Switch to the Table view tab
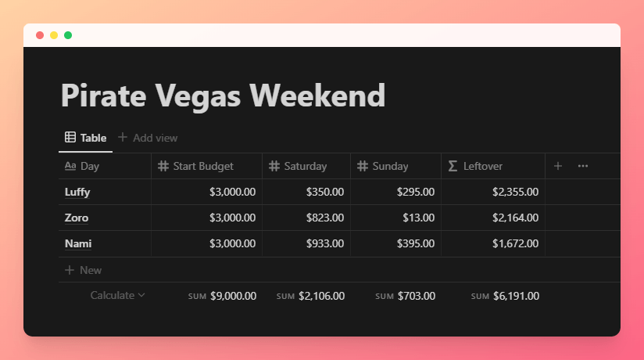 (85, 138)
